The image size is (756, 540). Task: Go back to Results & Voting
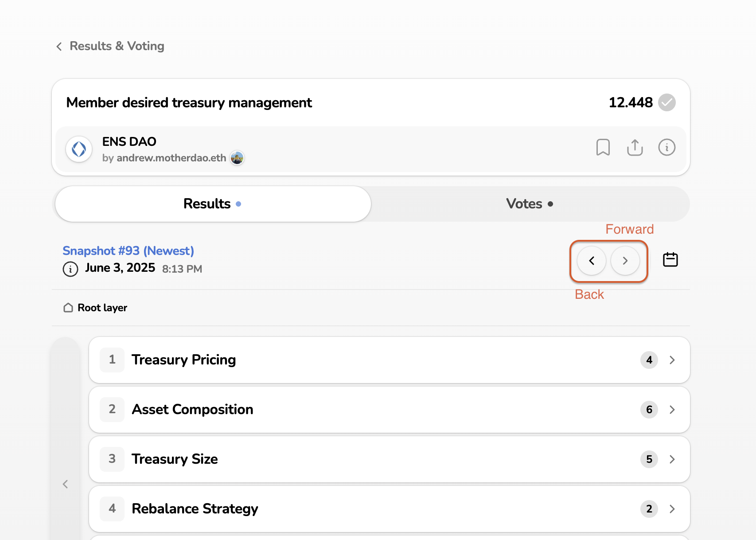tap(110, 46)
